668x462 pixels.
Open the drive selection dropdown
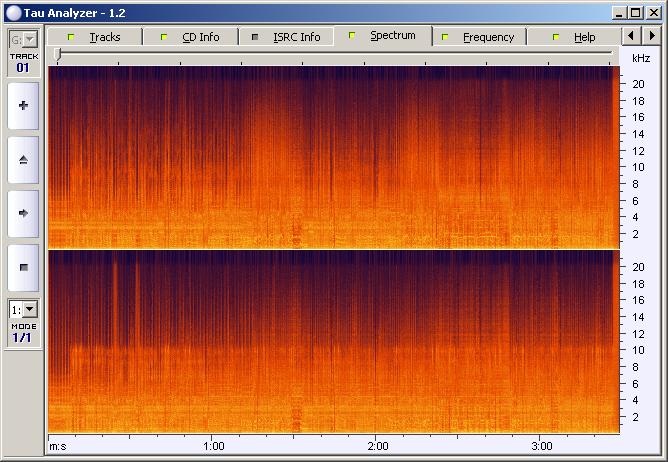pyautogui.click(x=24, y=39)
